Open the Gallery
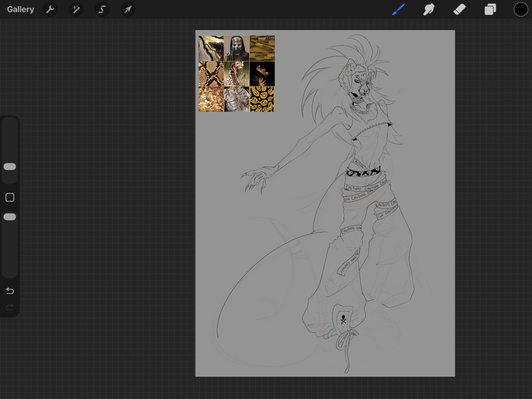Viewport: 532px width, 399px height. pos(20,9)
